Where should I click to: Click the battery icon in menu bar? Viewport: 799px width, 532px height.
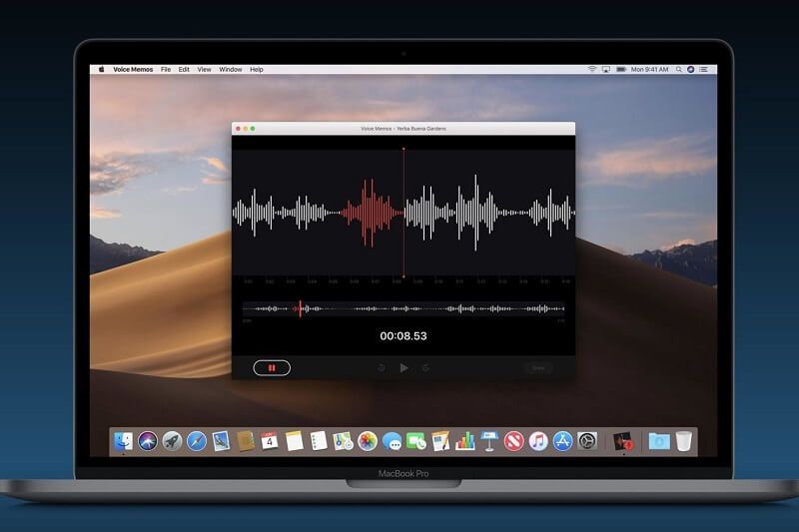tap(621, 69)
